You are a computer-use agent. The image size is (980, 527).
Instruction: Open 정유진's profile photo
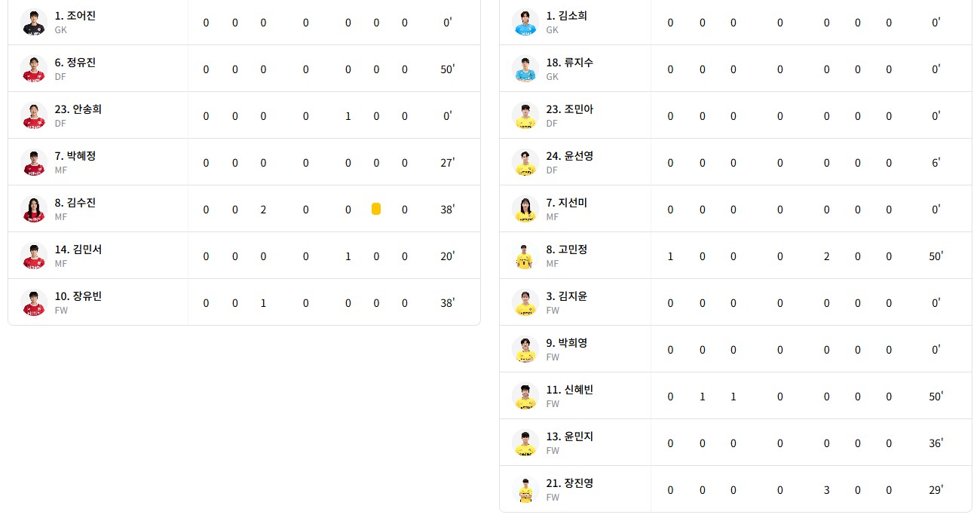tap(34, 69)
